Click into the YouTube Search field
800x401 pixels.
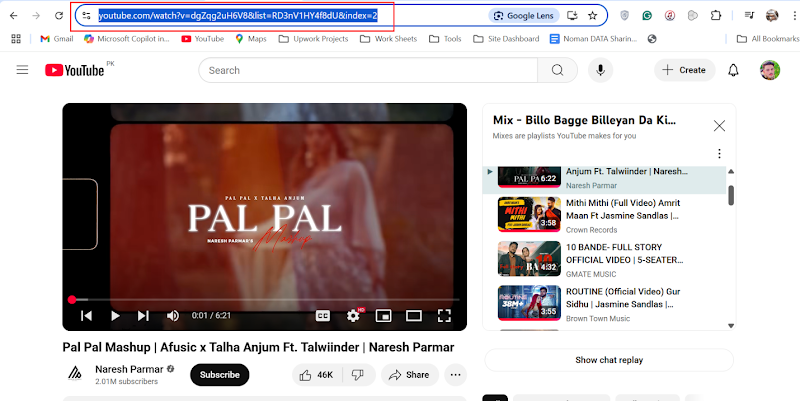tap(368, 70)
